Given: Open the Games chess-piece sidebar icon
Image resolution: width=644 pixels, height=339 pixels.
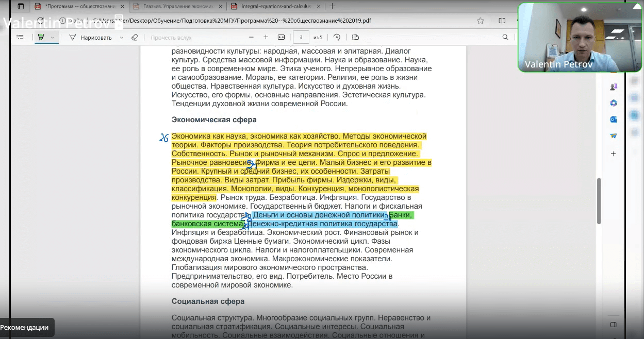Looking at the screenshot, I should click(x=613, y=87).
